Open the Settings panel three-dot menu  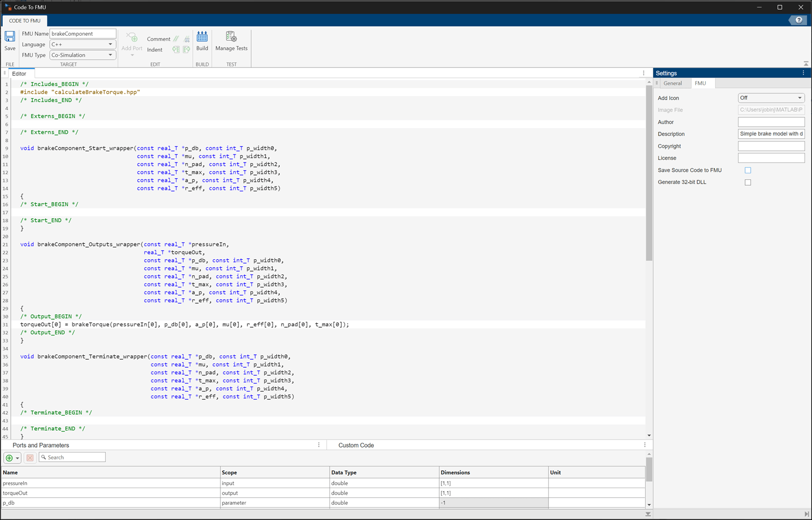point(803,73)
